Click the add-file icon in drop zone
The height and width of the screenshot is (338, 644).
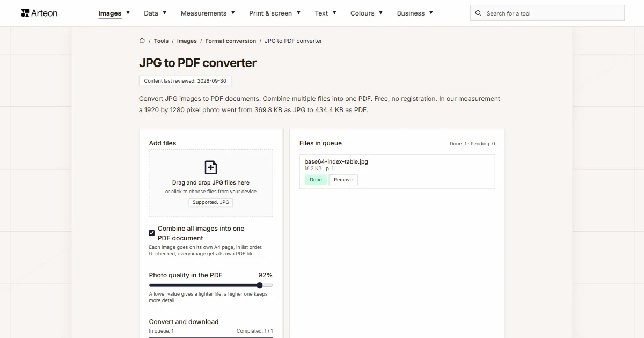coord(211,167)
